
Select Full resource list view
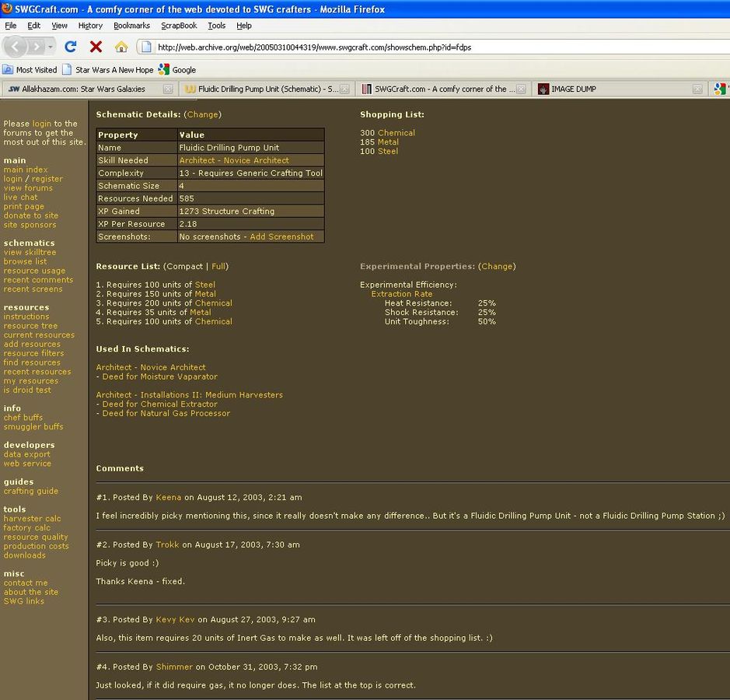point(218,266)
